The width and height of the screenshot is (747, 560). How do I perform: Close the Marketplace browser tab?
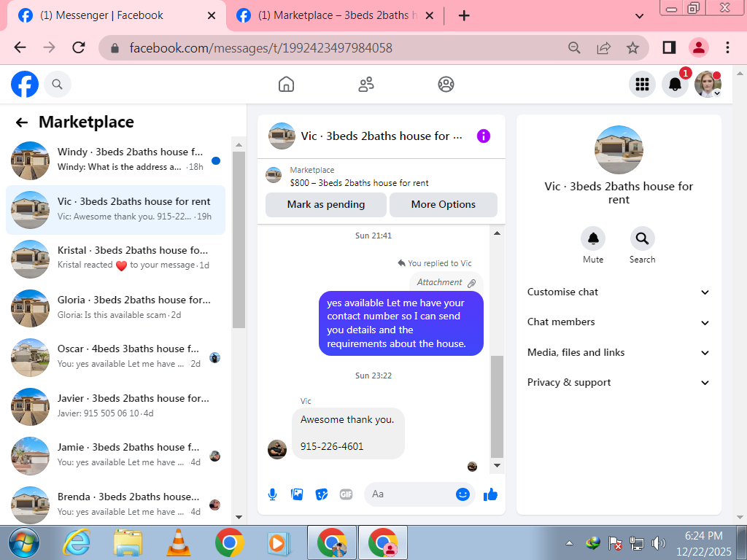click(x=429, y=16)
